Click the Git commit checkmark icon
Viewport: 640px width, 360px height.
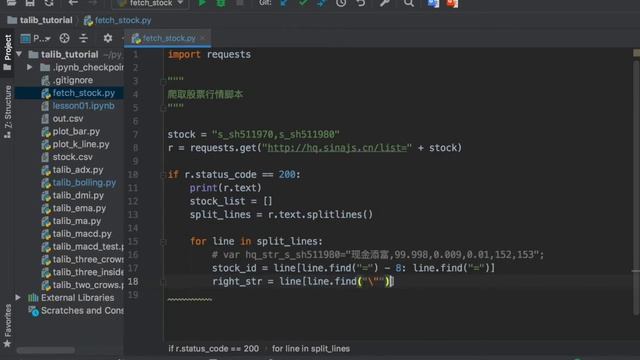[303, 3]
